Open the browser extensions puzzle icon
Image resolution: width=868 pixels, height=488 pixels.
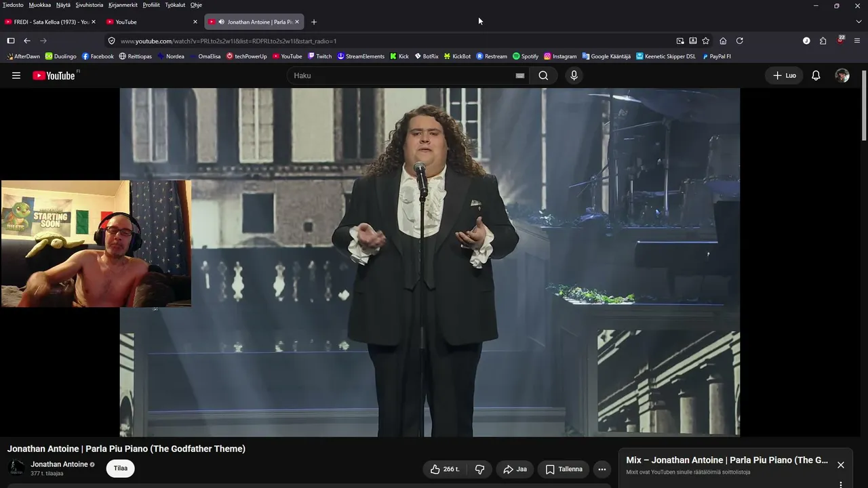[823, 41]
